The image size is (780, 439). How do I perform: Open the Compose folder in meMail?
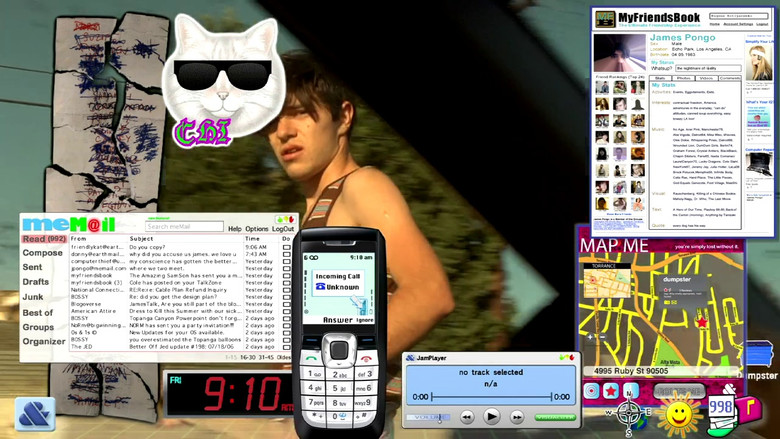coord(43,253)
